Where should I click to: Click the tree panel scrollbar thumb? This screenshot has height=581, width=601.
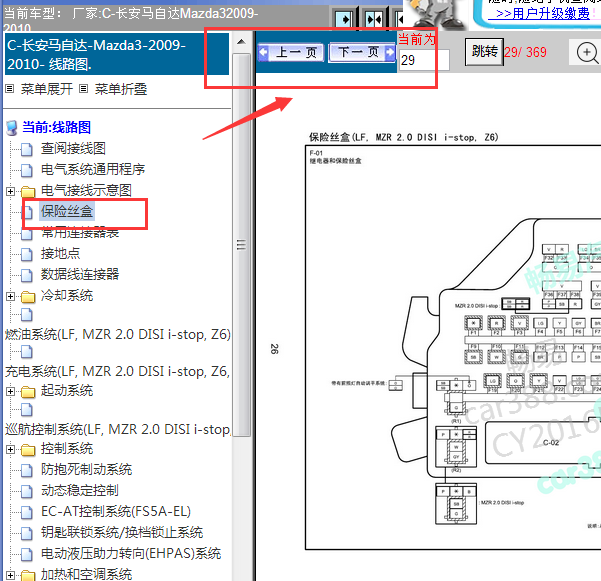tap(241, 245)
